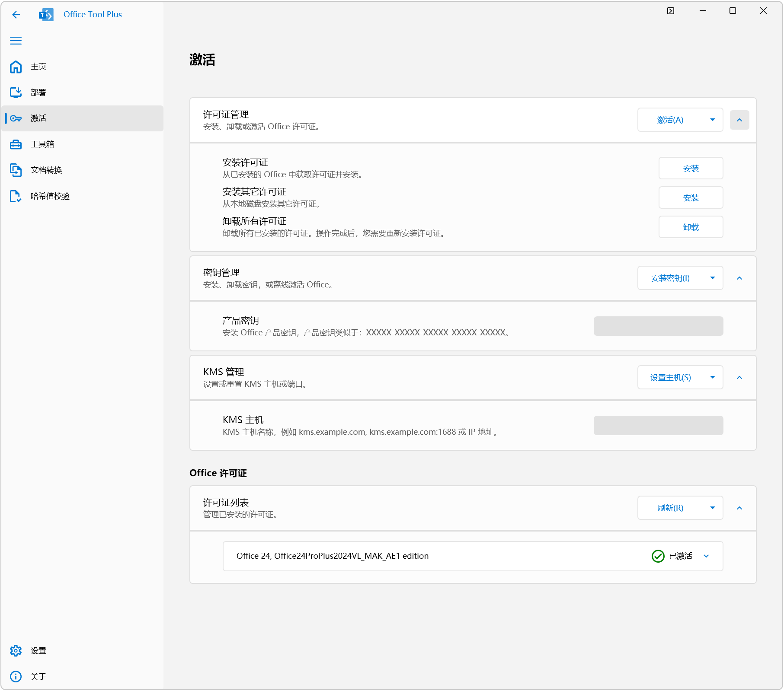Minimize the Office Tool Plus window
Image resolution: width=784 pixels, height=691 pixels.
703,11
